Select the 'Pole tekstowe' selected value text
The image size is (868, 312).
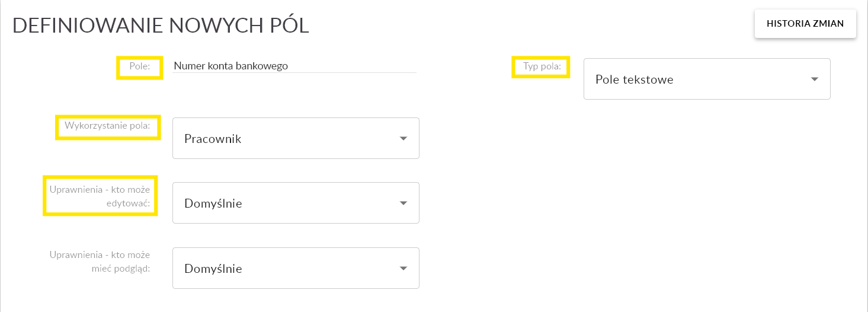pos(634,79)
